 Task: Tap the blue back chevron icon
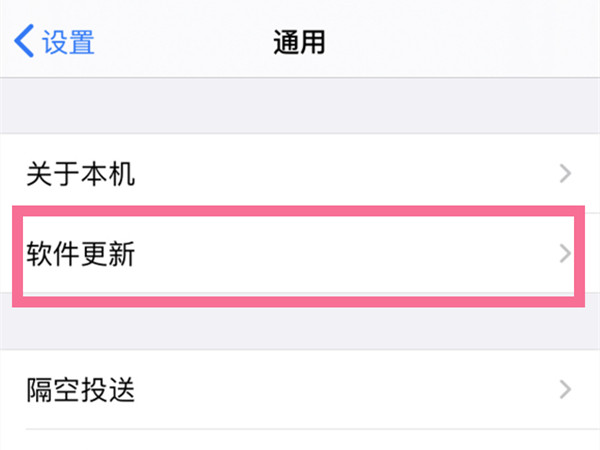(24, 42)
